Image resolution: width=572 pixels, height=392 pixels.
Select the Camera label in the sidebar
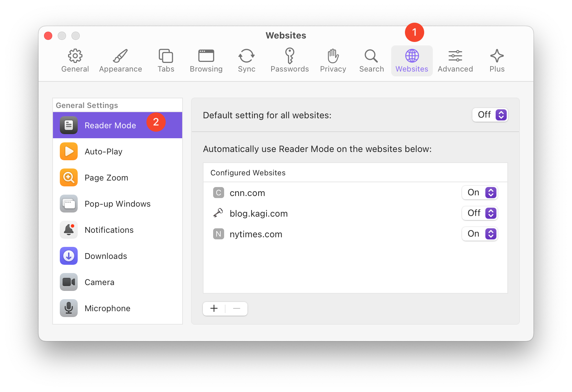coord(100,282)
